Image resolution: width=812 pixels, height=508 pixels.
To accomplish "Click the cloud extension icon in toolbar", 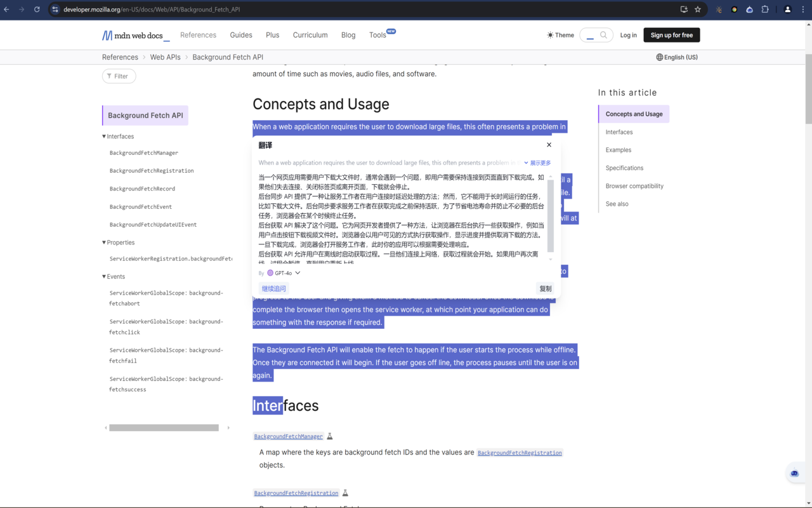I will (x=750, y=10).
